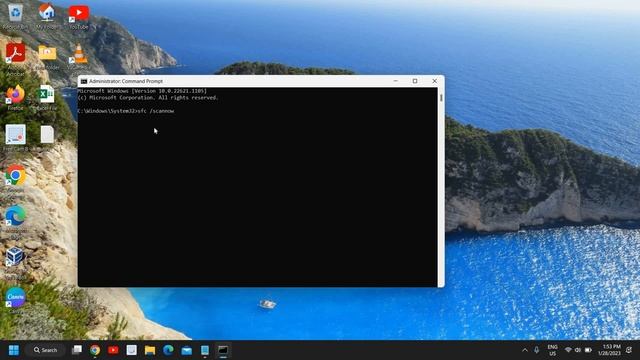640x360 pixels.
Task: Click the microphone icon in system tray
Action: point(537,350)
